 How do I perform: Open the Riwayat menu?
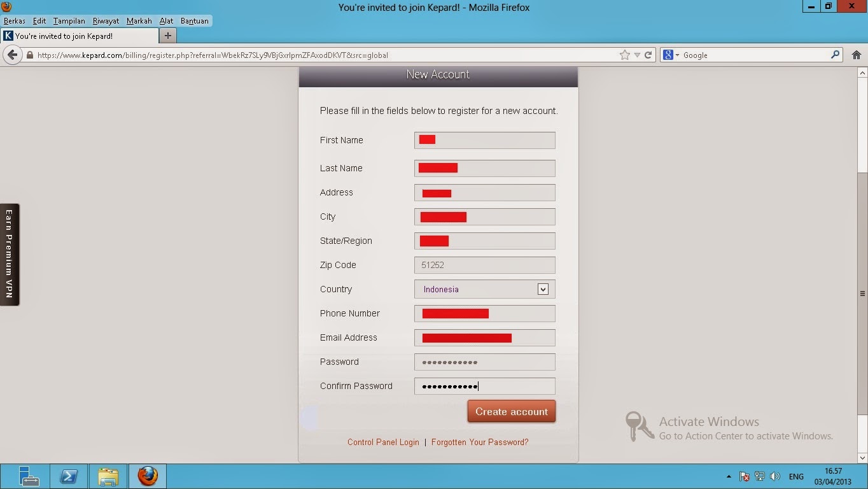(x=106, y=21)
